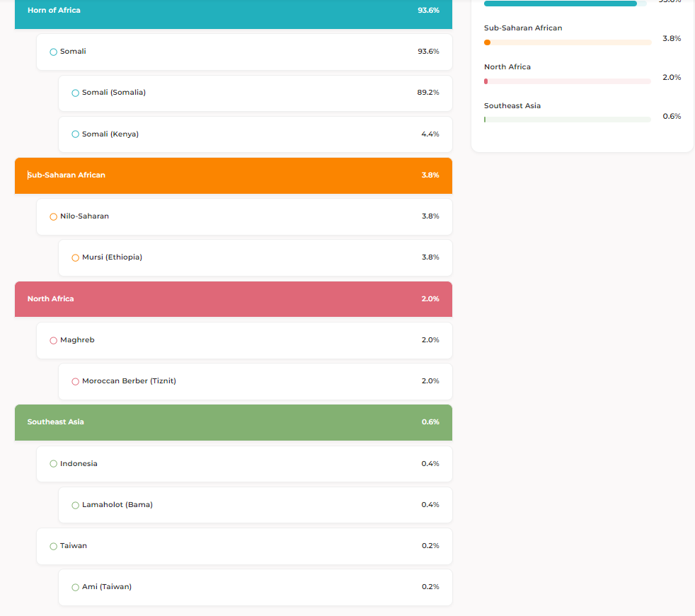Click circle icon next to Somali (Kenya)
The image size is (695, 616).
click(x=75, y=134)
